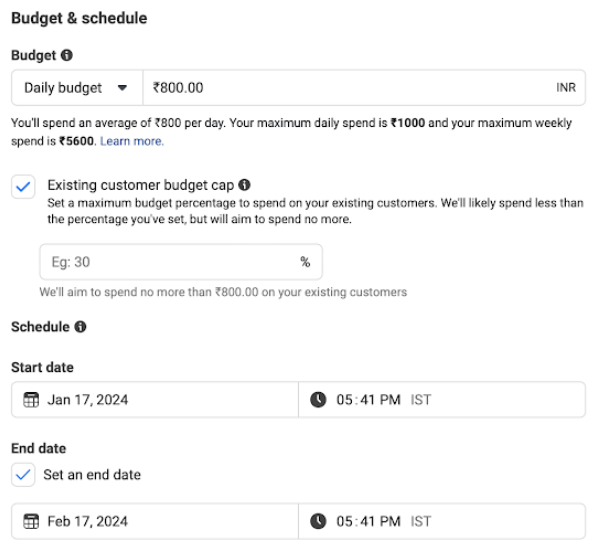Click the start time minutes 41
Viewport: 595px width, 547px height.
pyautogui.click(x=367, y=400)
